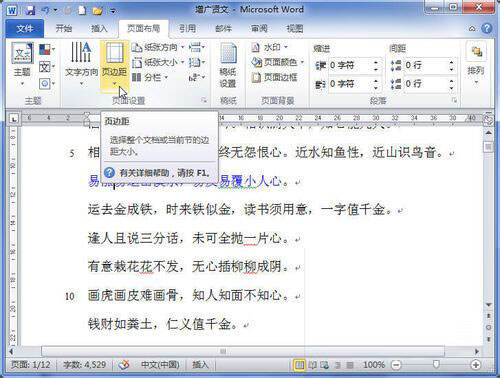Switch to the 审阅 (Review) tab
This screenshot has width=500, height=378.
tap(259, 29)
